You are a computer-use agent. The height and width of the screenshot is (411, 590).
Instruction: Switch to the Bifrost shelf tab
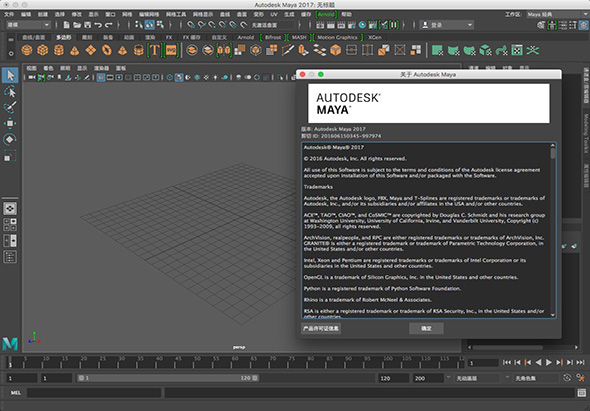point(273,37)
